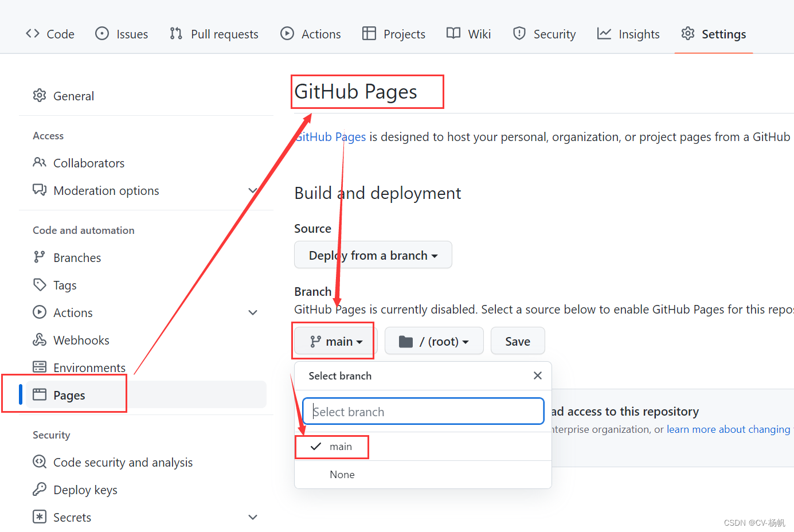The width and height of the screenshot is (794, 532).
Task: Open the Wiki tab
Action: coord(469,34)
